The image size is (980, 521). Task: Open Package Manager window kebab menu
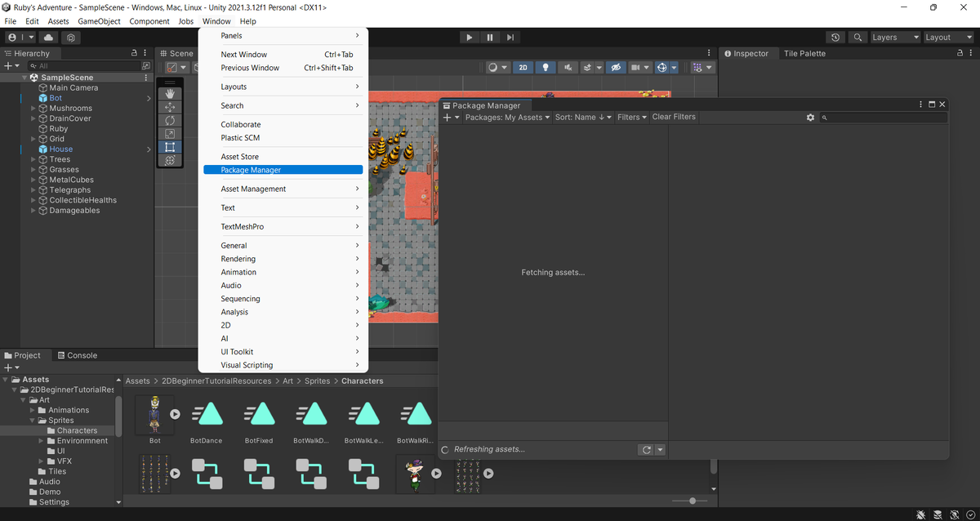tap(921, 105)
